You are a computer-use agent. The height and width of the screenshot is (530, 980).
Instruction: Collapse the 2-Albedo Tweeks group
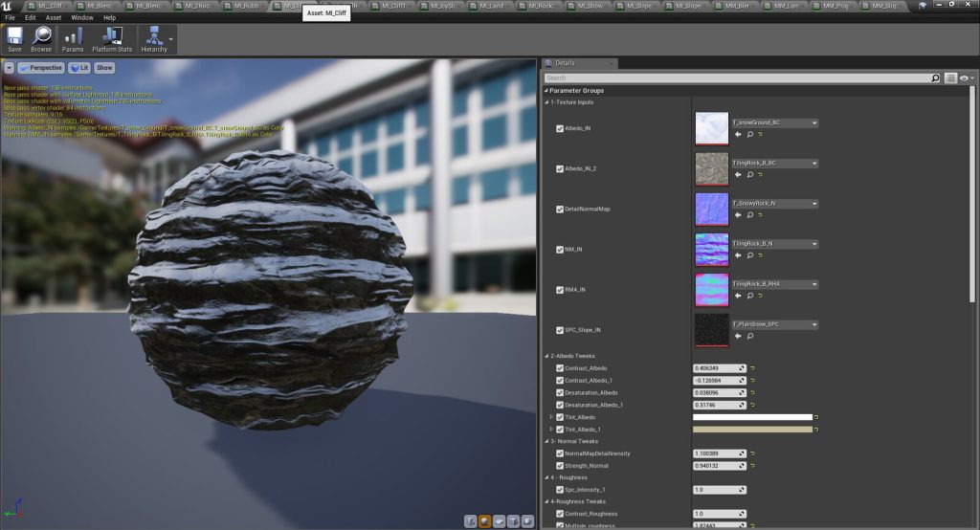click(546, 356)
